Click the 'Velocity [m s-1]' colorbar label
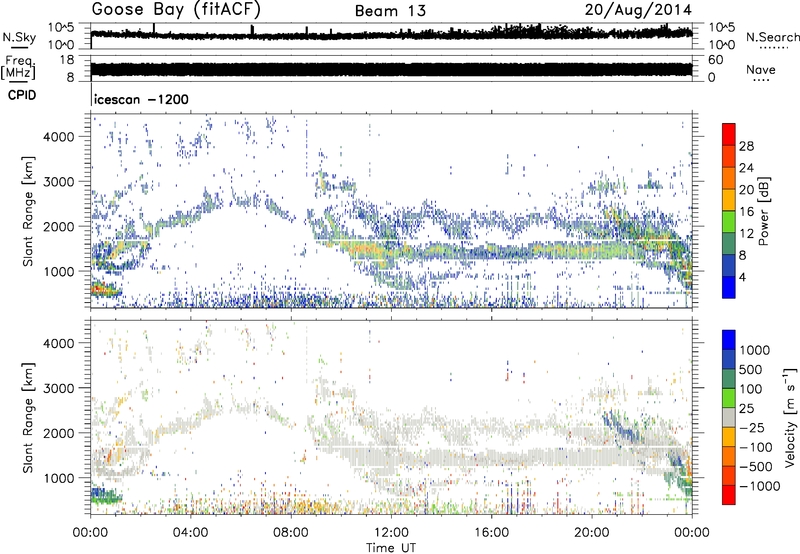The height and width of the screenshot is (554, 800). pos(790,417)
